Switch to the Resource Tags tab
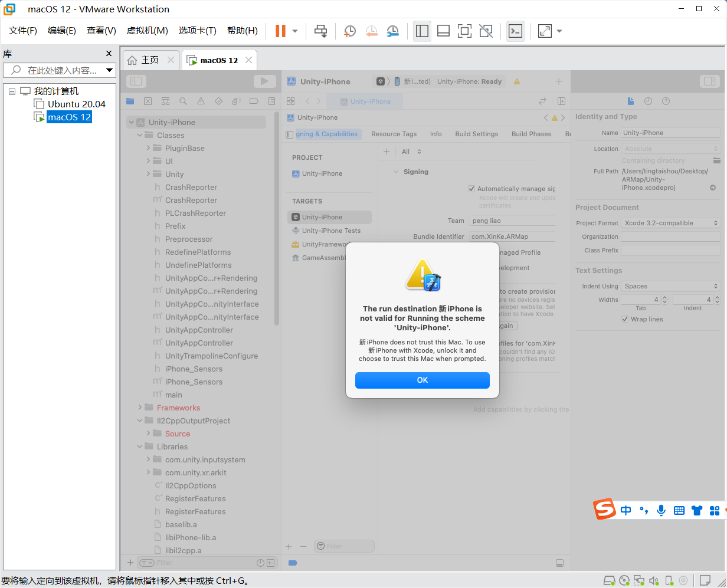This screenshot has height=588, width=727. (394, 134)
